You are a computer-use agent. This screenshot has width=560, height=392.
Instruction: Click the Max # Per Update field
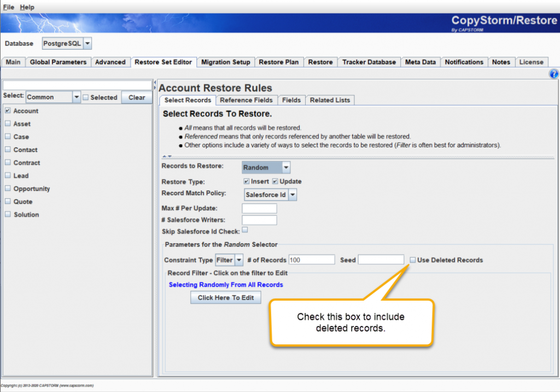point(259,208)
